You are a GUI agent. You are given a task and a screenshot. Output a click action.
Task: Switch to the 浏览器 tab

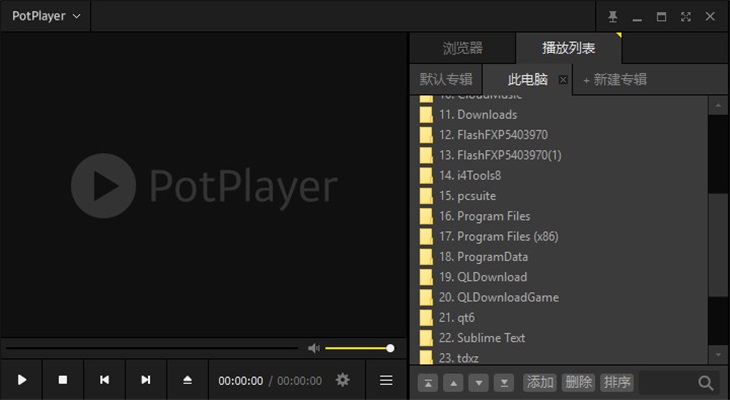pos(463,48)
